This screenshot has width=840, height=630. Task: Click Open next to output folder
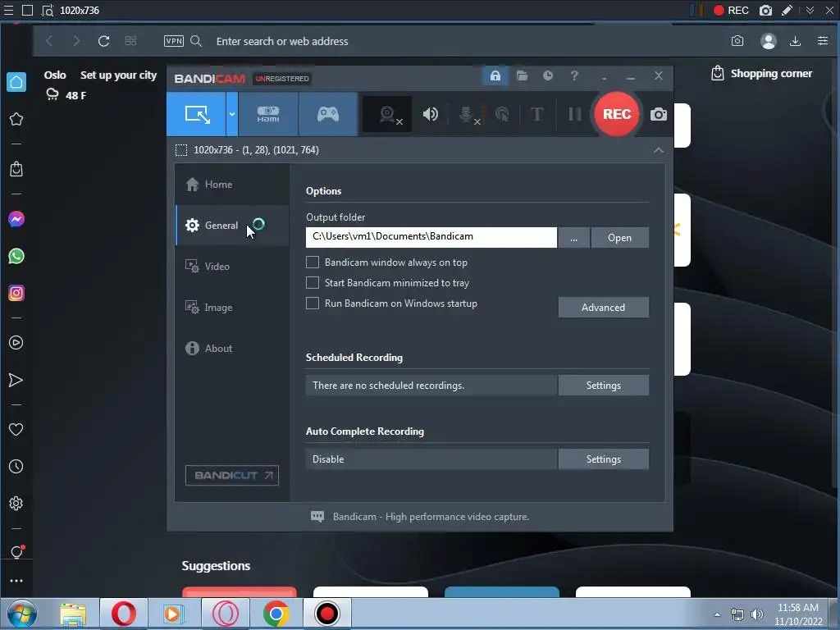pyautogui.click(x=620, y=237)
